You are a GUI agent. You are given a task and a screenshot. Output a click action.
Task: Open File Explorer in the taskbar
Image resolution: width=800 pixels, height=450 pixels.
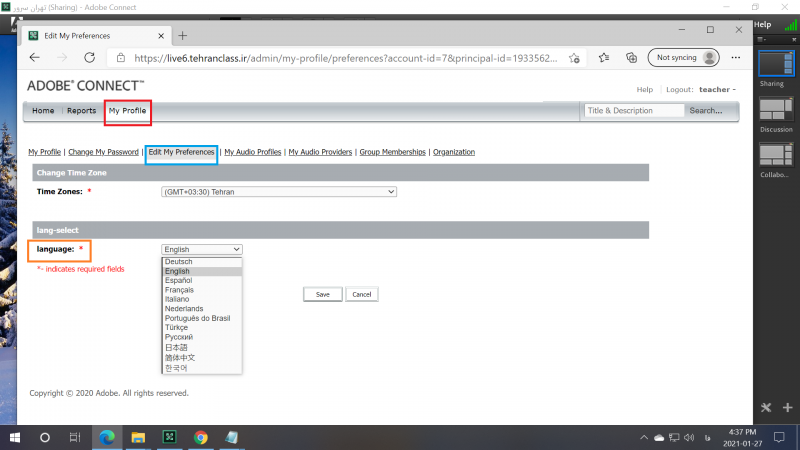pos(138,437)
